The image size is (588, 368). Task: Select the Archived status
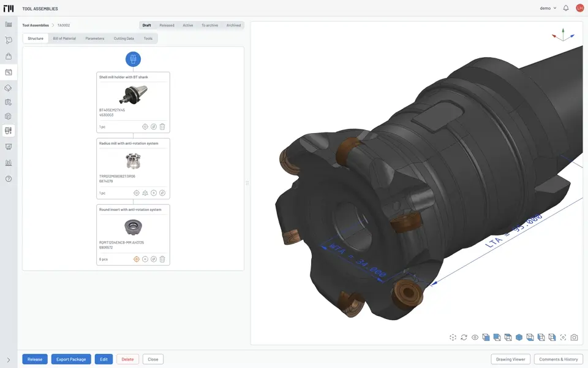(x=233, y=25)
